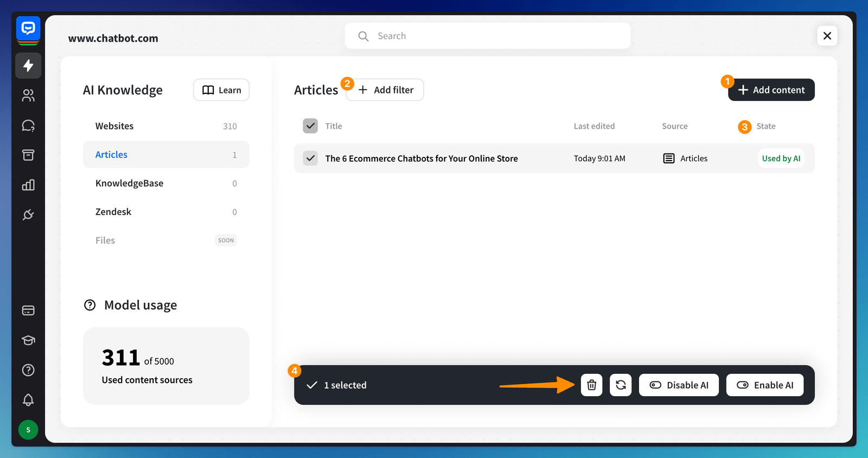Toggle the select-all checkbox beside Title
Image resolution: width=868 pixels, height=458 pixels.
[x=310, y=126]
